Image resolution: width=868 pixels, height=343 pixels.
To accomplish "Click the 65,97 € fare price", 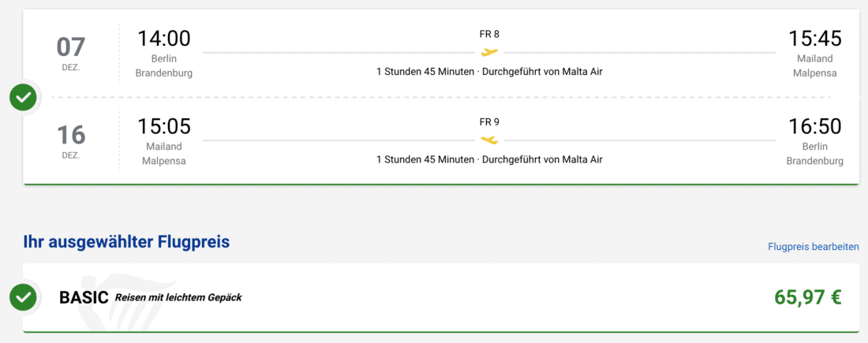I will pos(807,297).
